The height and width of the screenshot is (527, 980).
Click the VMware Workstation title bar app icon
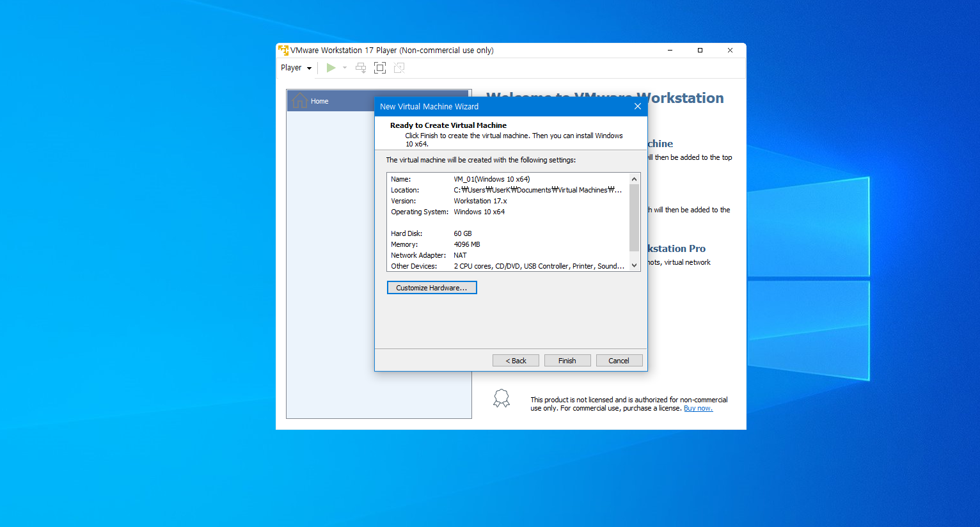tap(283, 50)
